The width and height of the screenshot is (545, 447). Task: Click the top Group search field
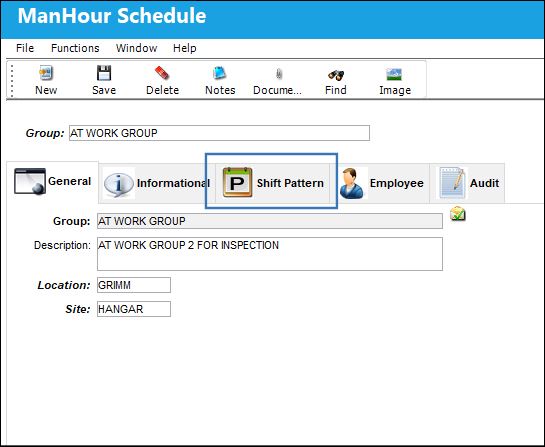[219, 133]
